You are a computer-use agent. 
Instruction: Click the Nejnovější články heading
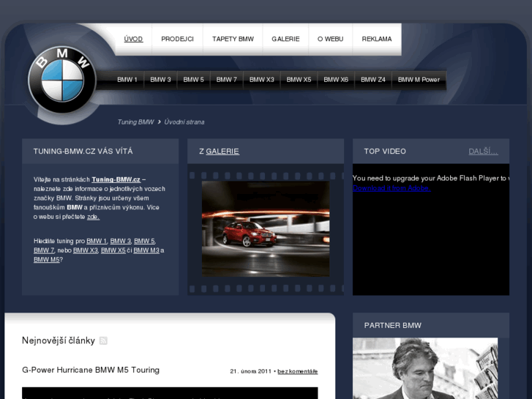[59, 340]
